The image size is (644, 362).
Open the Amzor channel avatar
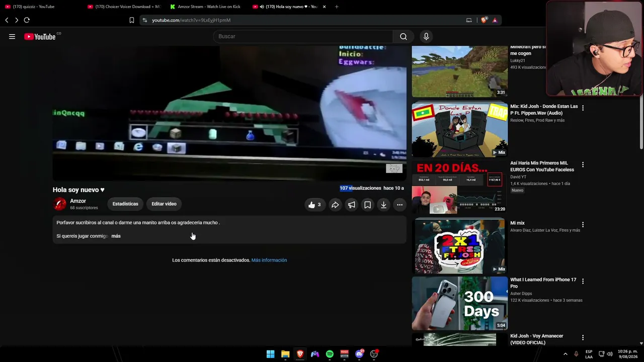click(x=60, y=204)
